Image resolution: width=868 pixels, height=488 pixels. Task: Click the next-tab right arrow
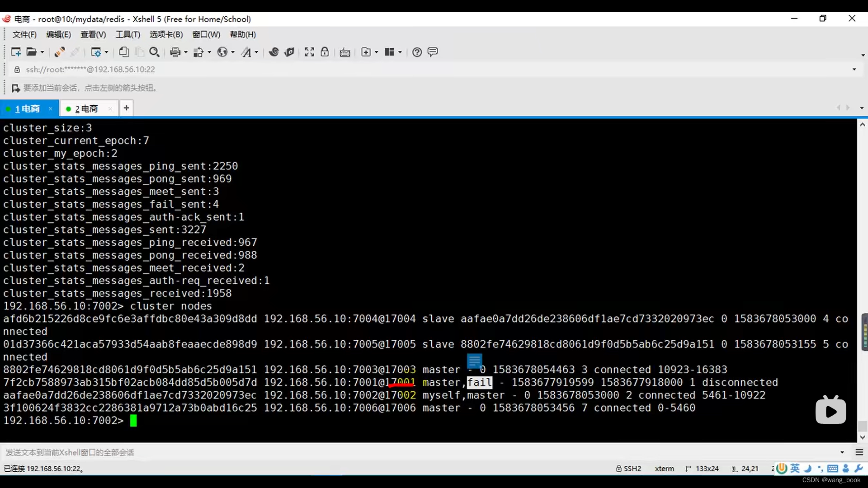coord(848,108)
